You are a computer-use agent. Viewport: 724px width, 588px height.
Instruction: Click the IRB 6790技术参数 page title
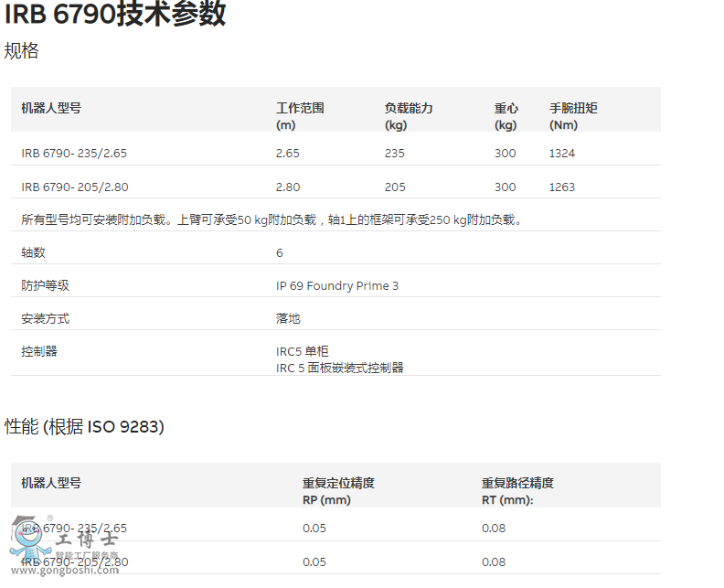(x=115, y=15)
